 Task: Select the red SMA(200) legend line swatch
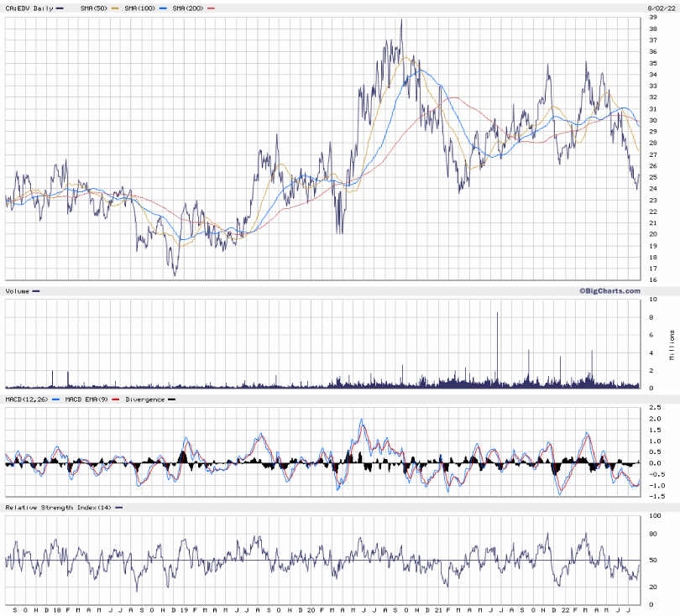211,8
